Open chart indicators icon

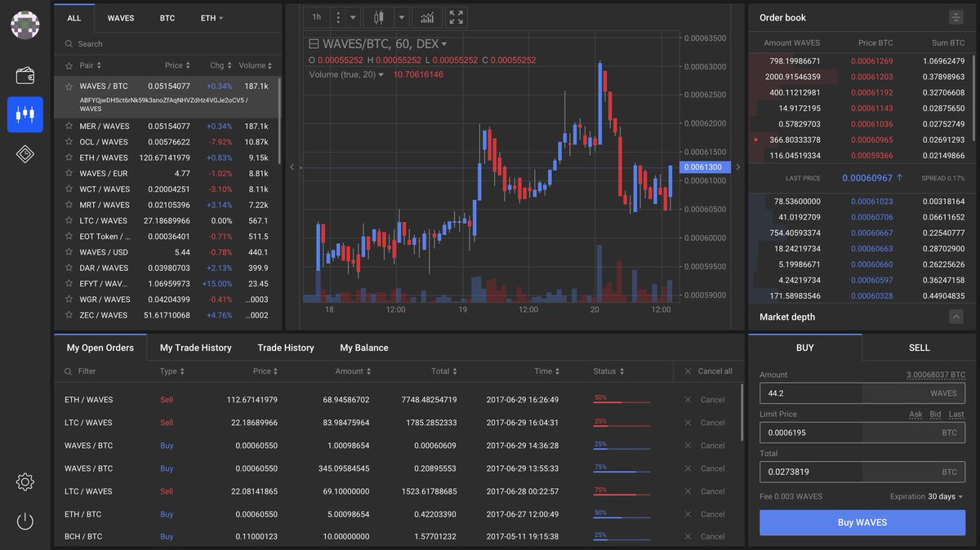tap(428, 17)
